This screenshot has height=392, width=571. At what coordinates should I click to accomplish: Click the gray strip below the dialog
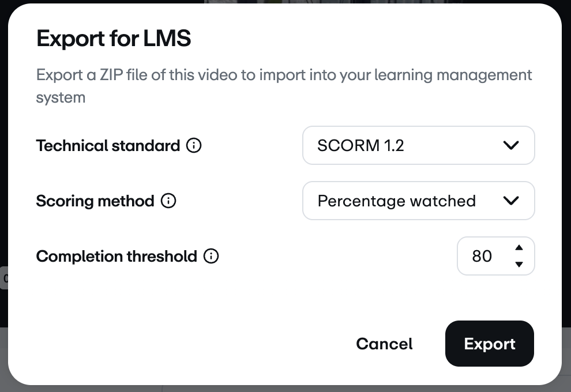point(288,389)
